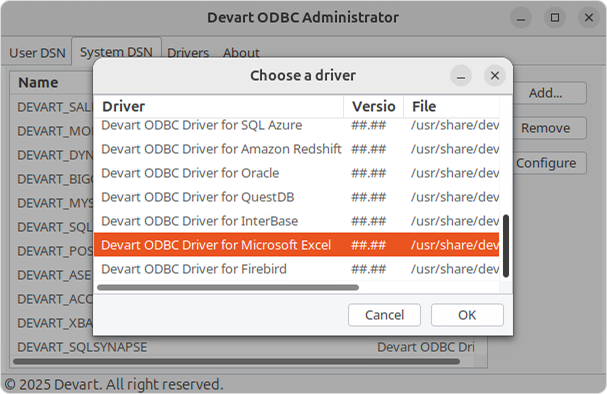
Task: Select Devart ODBC Driver for SQL Azure
Action: (297, 125)
